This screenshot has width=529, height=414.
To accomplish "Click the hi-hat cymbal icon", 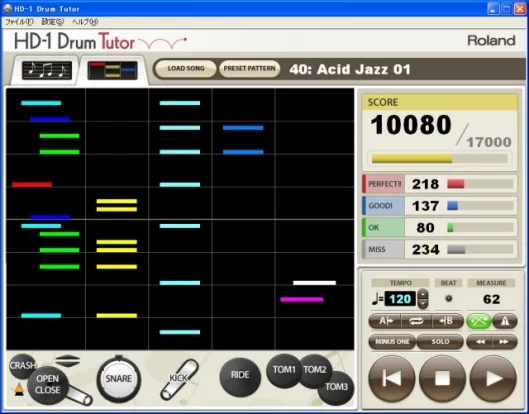I will coord(67,361).
